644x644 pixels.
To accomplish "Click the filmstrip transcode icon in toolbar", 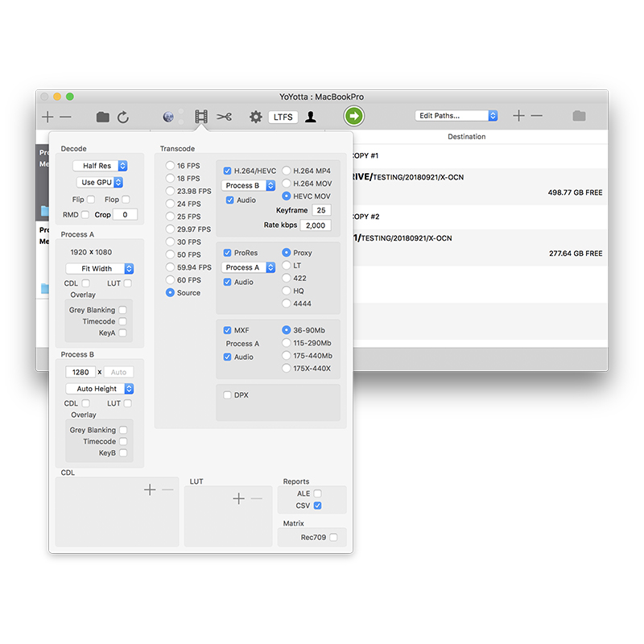I will tap(200, 117).
